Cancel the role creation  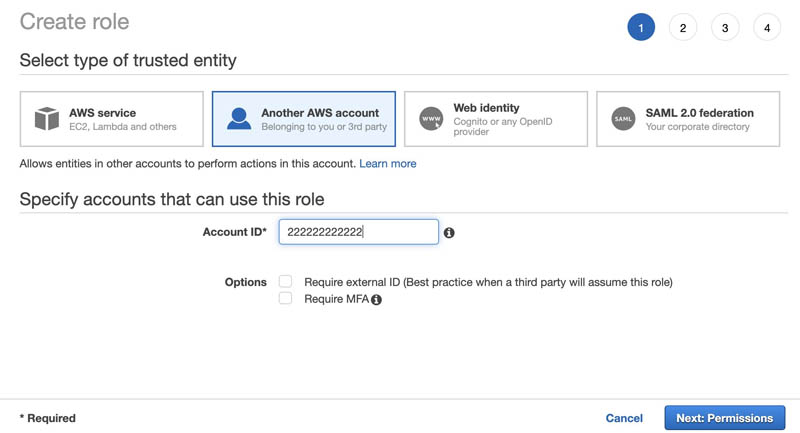click(x=624, y=418)
